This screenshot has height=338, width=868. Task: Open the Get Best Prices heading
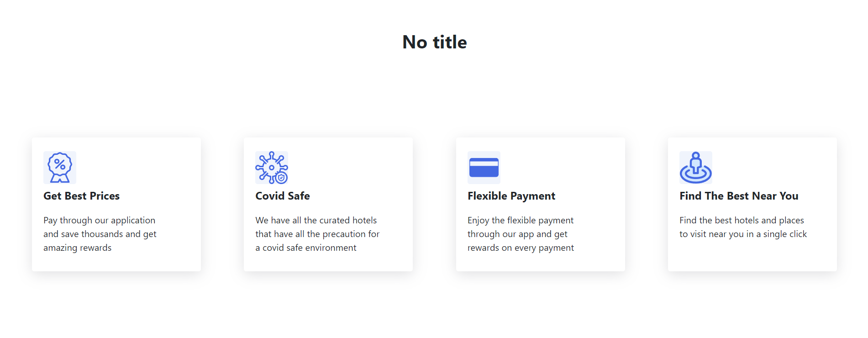click(81, 196)
